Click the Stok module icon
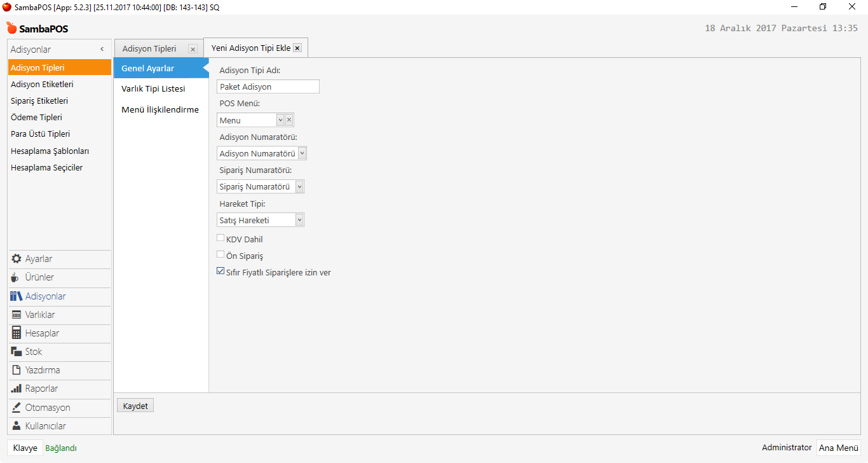This screenshot has height=463, width=868. coord(17,352)
